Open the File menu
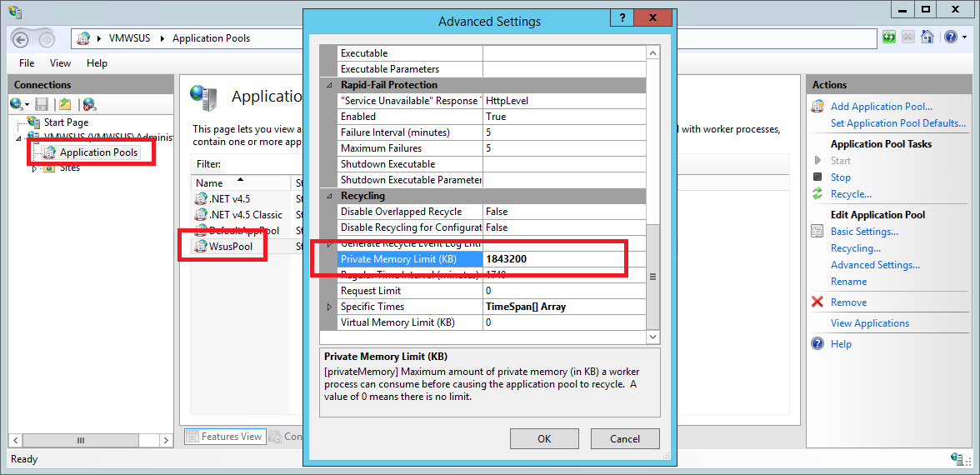This screenshot has width=980, height=475. point(27,63)
